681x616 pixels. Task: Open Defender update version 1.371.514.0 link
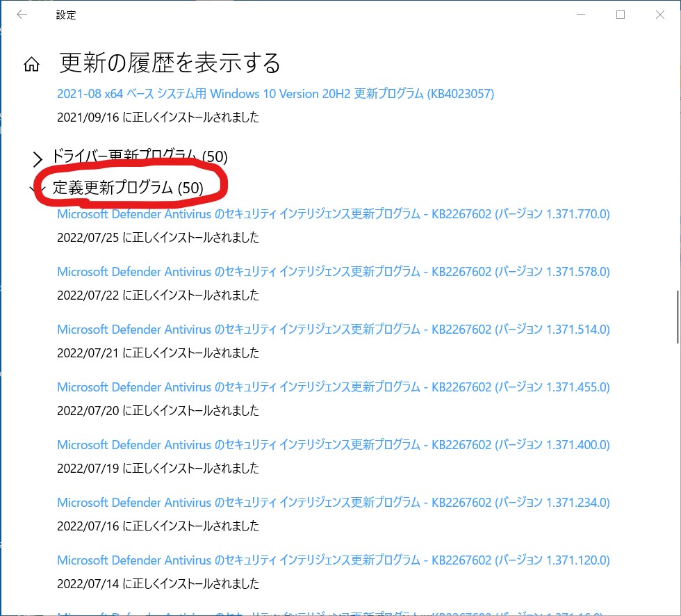click(x=334, y=330)
